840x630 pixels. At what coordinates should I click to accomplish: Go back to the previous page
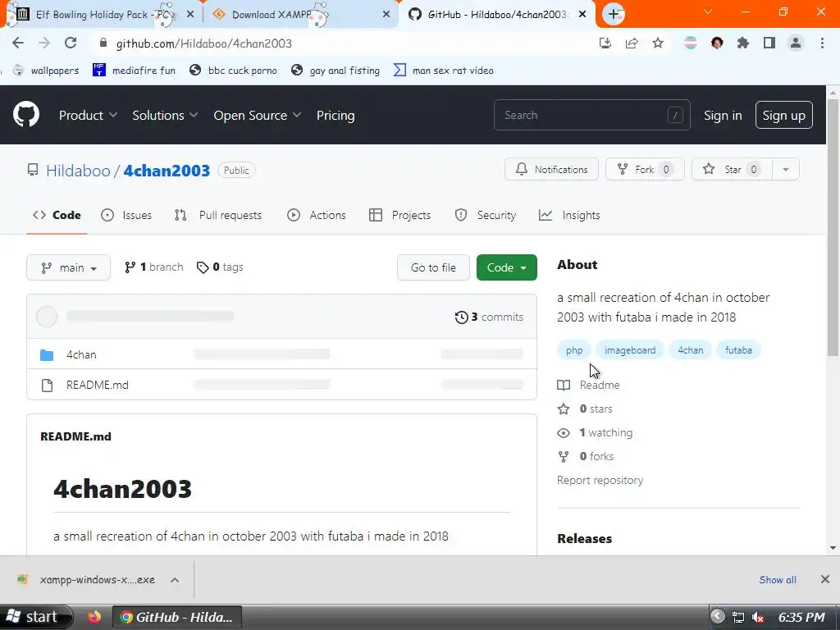click(x=18, y=43)
